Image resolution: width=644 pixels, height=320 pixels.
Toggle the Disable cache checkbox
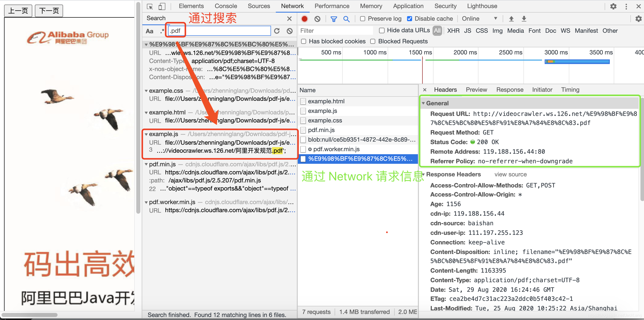[410, 19]
